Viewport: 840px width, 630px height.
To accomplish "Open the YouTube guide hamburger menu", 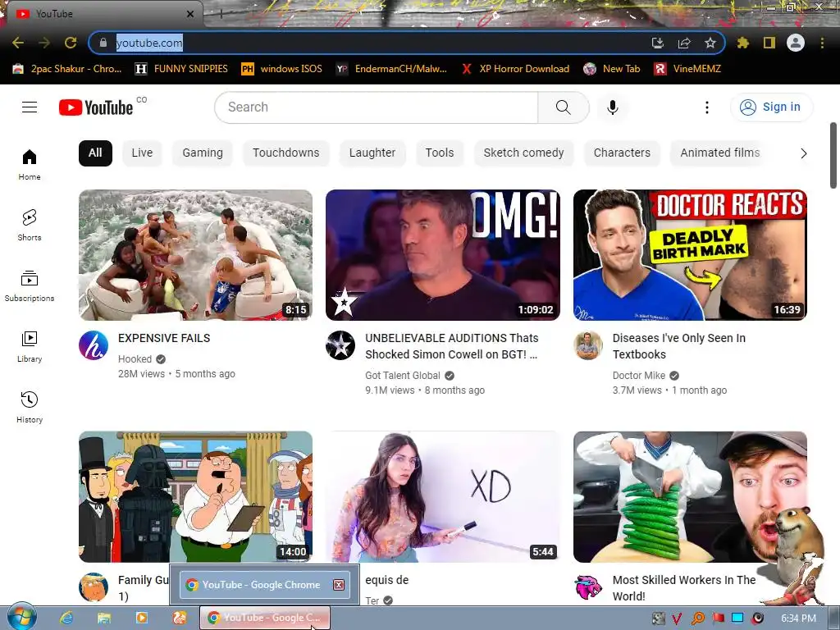I will pos(30,107).
